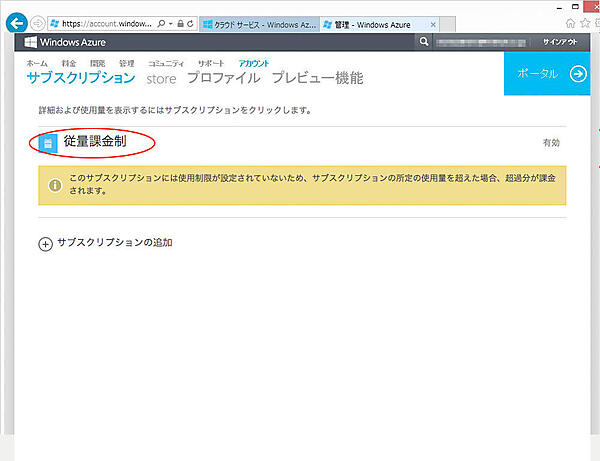Open the サポート navigation item
The height and width of the screenshot is (461, 600).
click(x=211, y=64)
